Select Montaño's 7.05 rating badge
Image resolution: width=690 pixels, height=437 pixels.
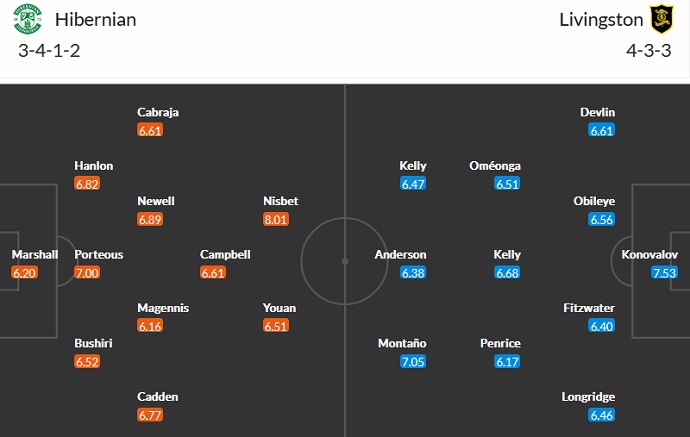coord(413,362)
